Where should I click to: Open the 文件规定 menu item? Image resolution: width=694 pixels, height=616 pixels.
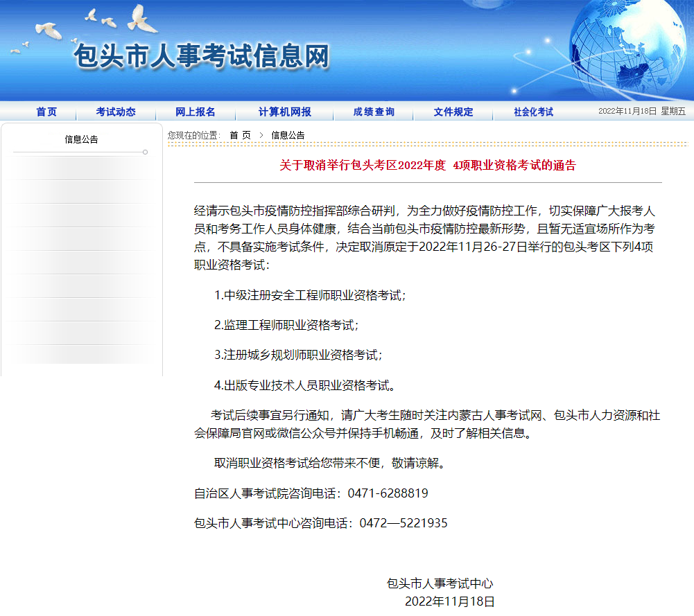[x=453, y=112]
